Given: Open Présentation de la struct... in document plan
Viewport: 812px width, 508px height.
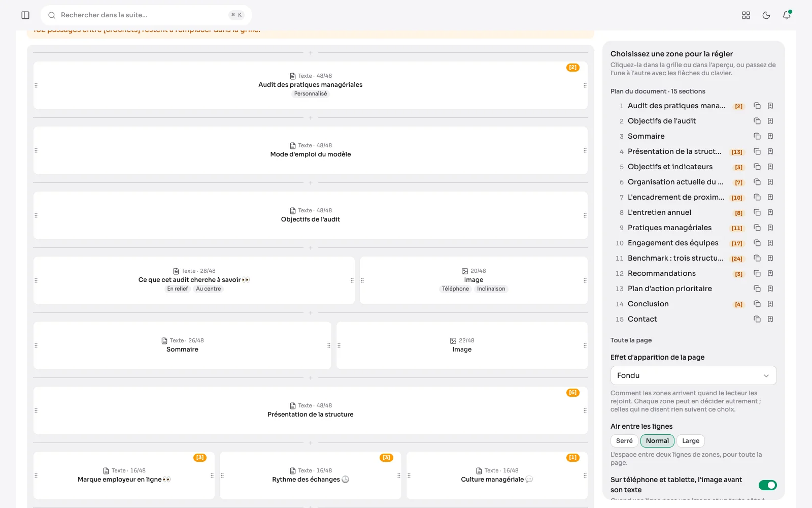Looking at the screenshot, I should click(x=674, y=151).
